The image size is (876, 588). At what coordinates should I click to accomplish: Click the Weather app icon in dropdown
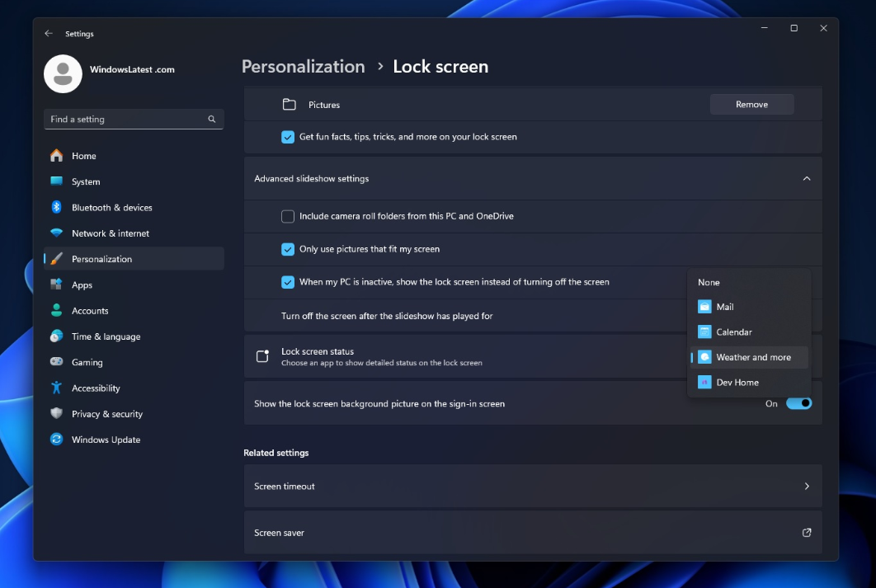704,357
